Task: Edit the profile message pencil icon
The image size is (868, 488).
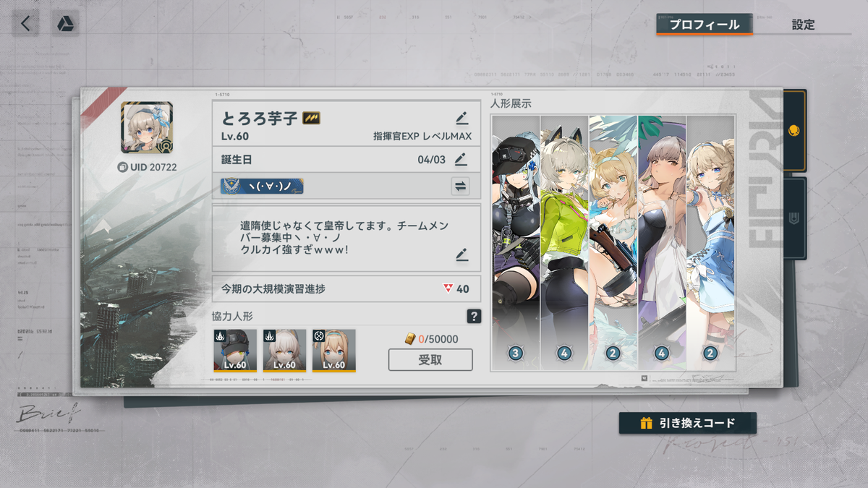Action: pyautogui.click(x=462, y=254)
